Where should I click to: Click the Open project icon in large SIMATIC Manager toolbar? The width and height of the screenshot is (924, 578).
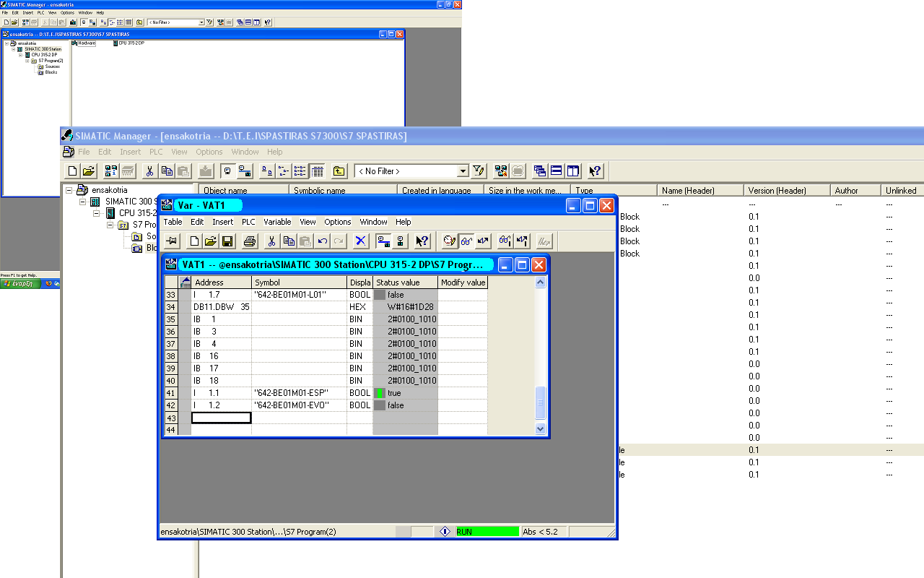click(89, 171)
